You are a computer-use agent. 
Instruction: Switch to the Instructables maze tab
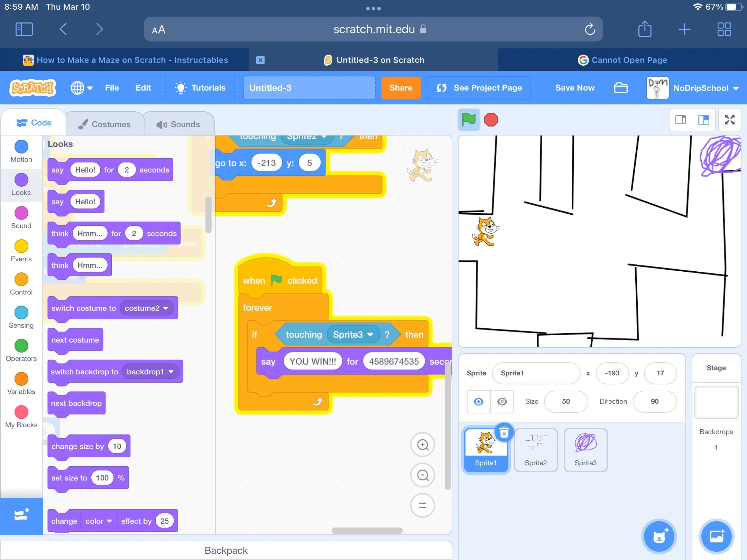coord(125,60)
